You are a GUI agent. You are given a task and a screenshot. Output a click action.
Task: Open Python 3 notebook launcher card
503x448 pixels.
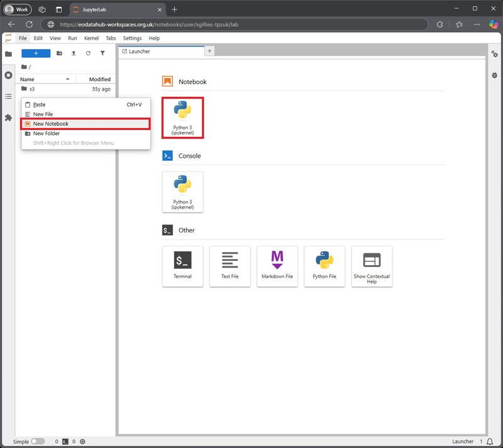[x=182, y=117]
